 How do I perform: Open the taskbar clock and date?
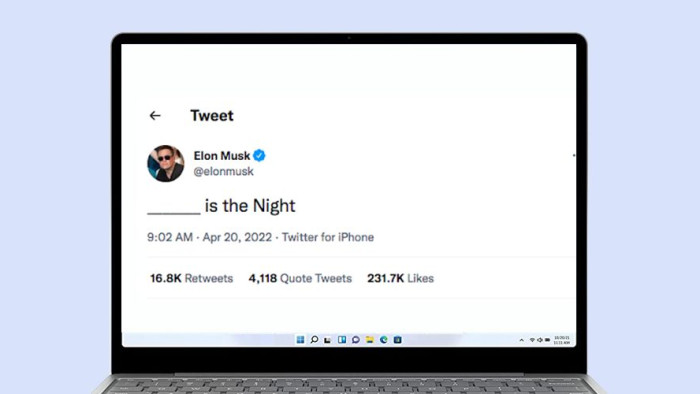point(562,340)
